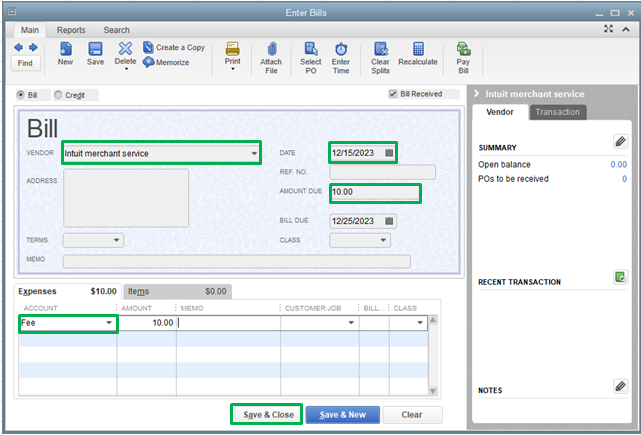Click Attach File paperclip icon
641x435 pixels.
coord(271,49)
